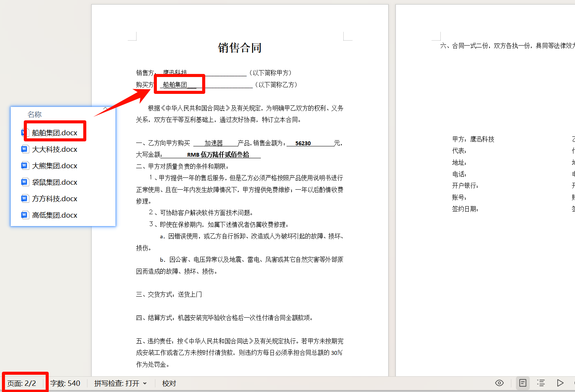575x392 pixels.
Task: Open the outline list view icon
Action: [x=541, y=383]
